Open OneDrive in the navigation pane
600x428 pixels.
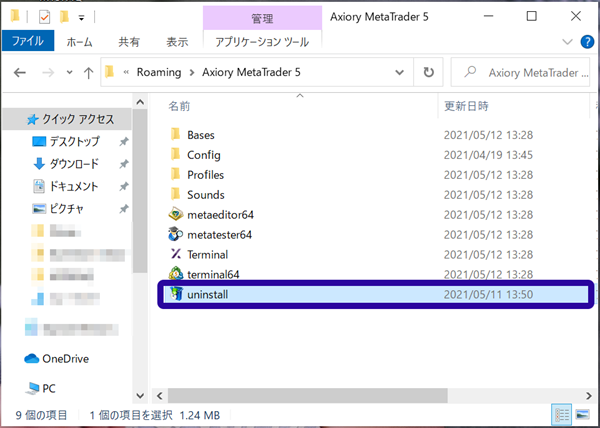(57, 359)
